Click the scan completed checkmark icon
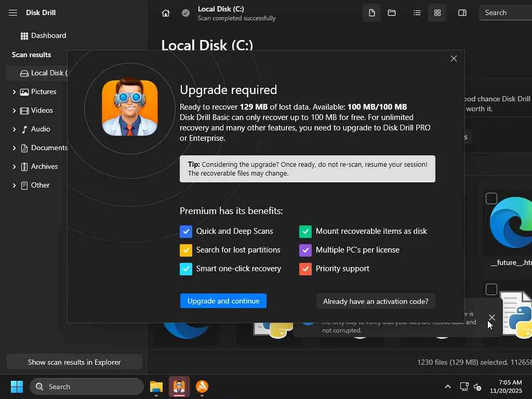Screen dimensions: 532x399 point(185,13)
